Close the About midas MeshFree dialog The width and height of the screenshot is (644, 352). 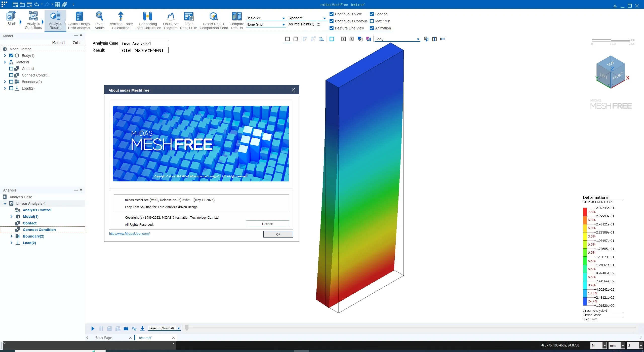[293, 90]
